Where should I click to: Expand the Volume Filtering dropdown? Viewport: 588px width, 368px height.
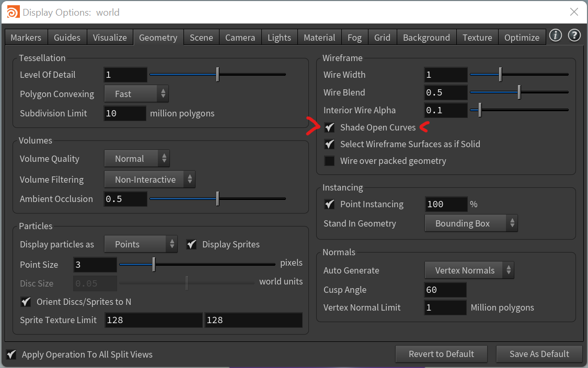point(149,180)
